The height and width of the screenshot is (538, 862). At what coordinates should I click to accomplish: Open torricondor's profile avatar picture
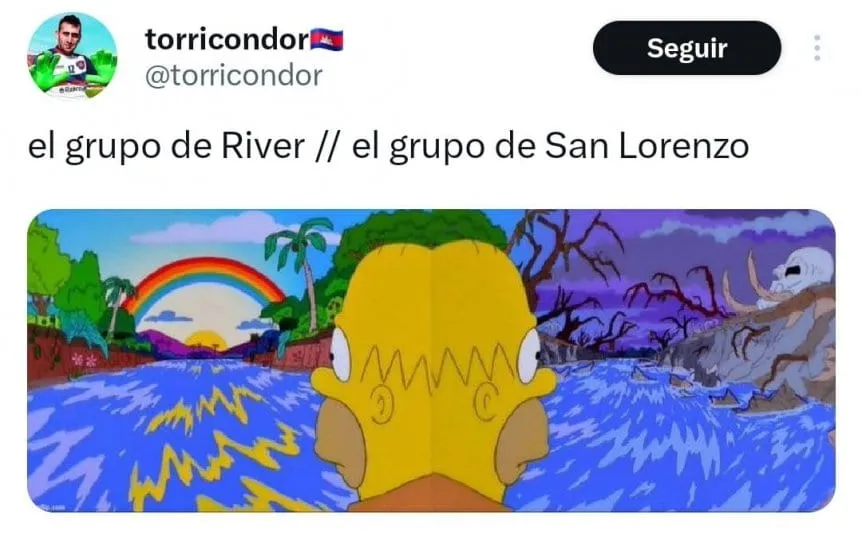(72, 56)
